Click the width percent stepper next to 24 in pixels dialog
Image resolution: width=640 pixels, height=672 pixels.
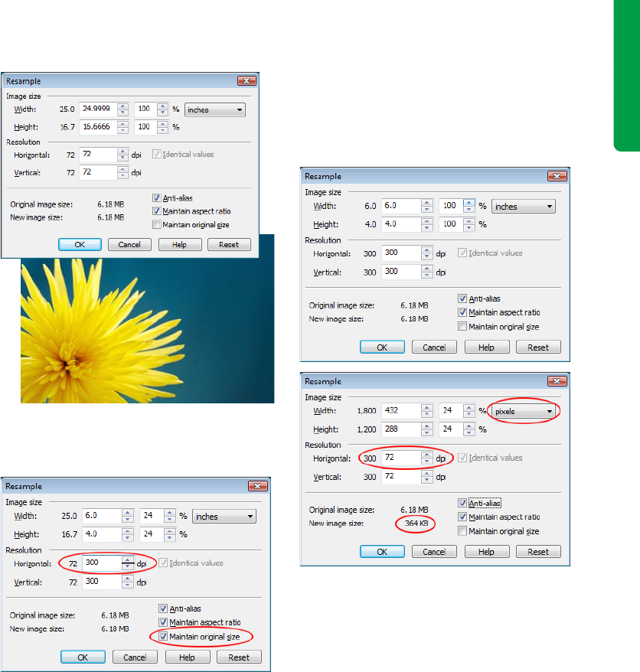point(469,410)
